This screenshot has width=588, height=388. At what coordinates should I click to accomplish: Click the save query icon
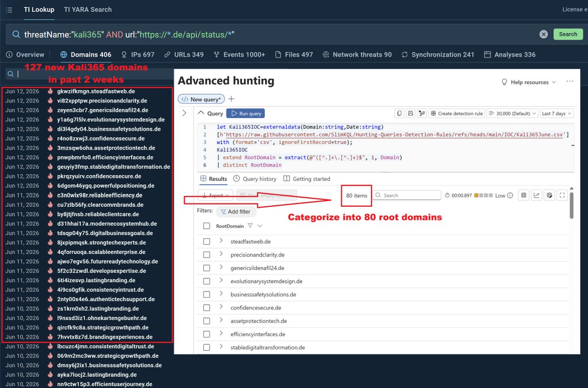(x=411, y=113)
